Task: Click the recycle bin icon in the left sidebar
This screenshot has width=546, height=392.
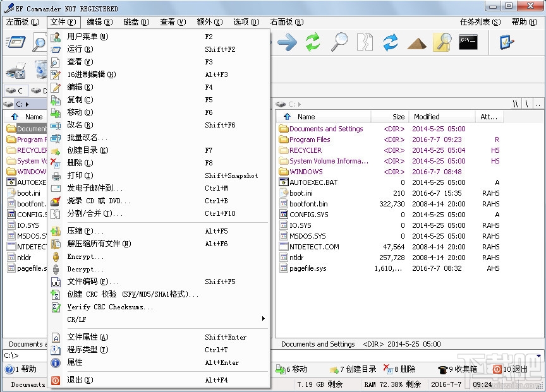Action: (x=40, y=68)
